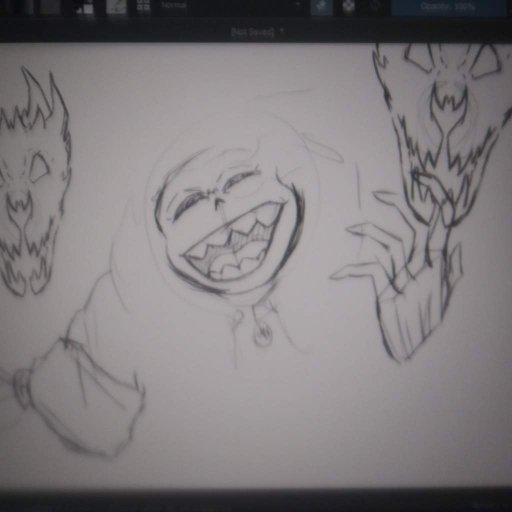Select the [Not Saved] document tab

pos(253,32)
